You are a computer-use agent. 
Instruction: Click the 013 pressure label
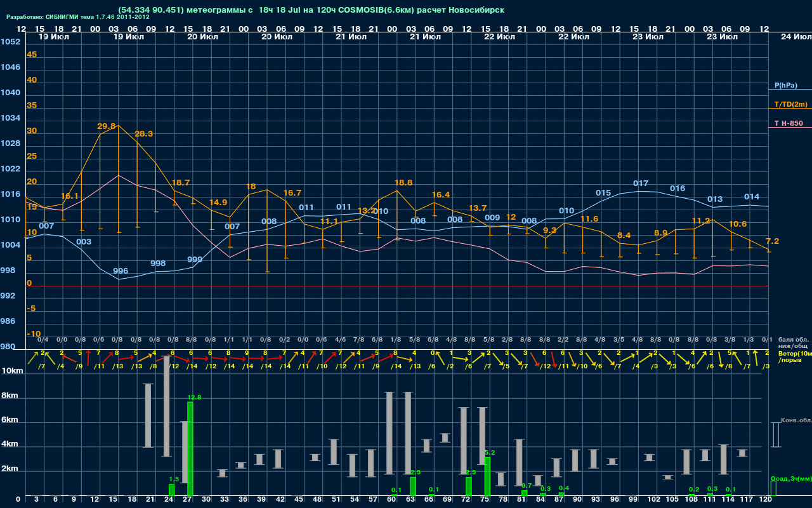[715, 199]
